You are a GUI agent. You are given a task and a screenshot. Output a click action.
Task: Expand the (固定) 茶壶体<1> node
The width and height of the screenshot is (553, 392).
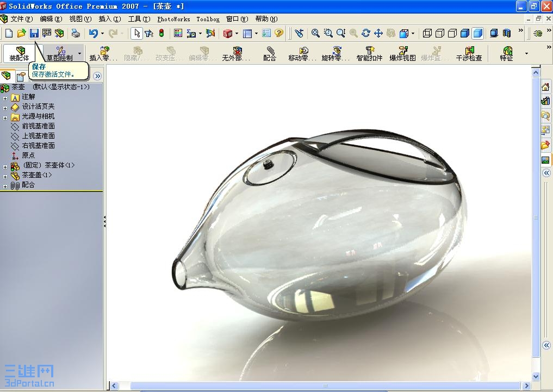click(x=5, y=167)
